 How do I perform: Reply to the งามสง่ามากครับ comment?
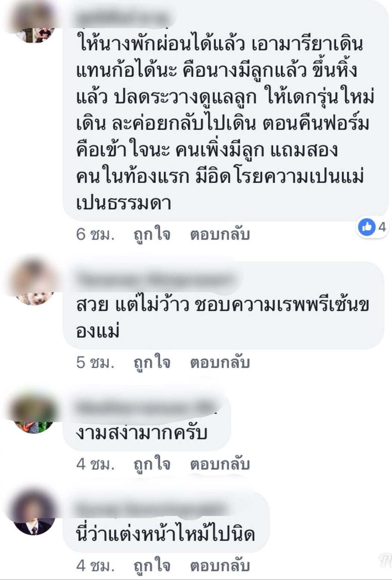click(x=220, y=464)
